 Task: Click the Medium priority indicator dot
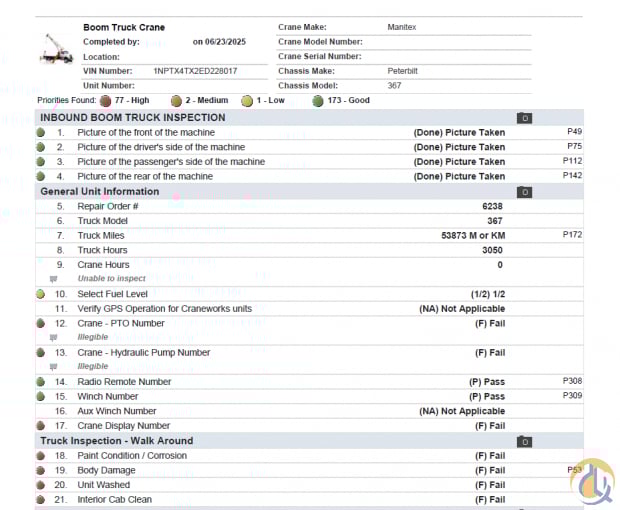point(176,101)
